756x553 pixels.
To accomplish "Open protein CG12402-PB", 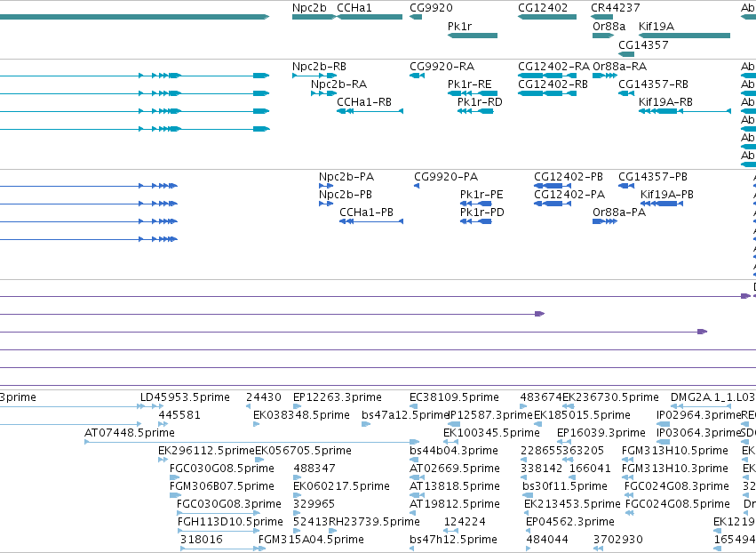I will click(x=569, y=177).
